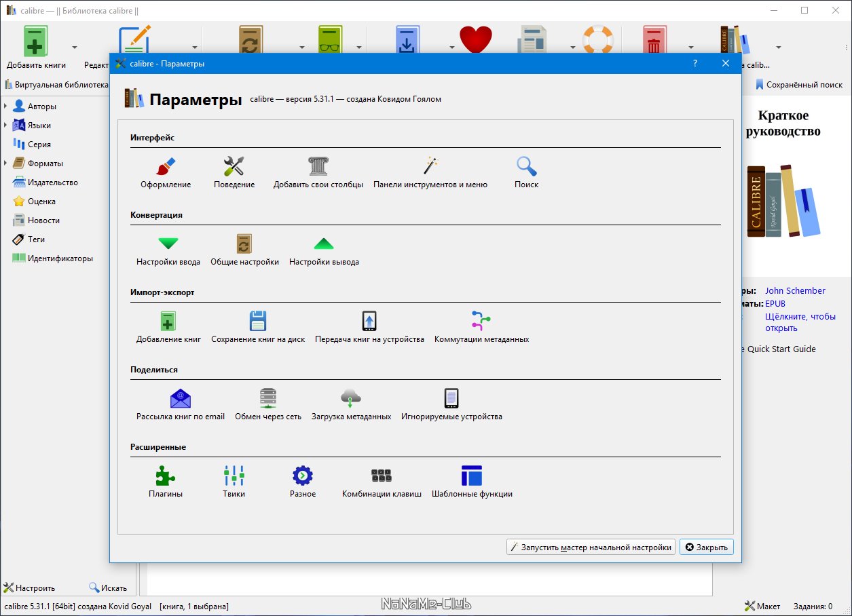Select Издательство in the tag browser
The height and width of the screenshot is (616, 852).
pyautogui.click(x=53, y=182)
